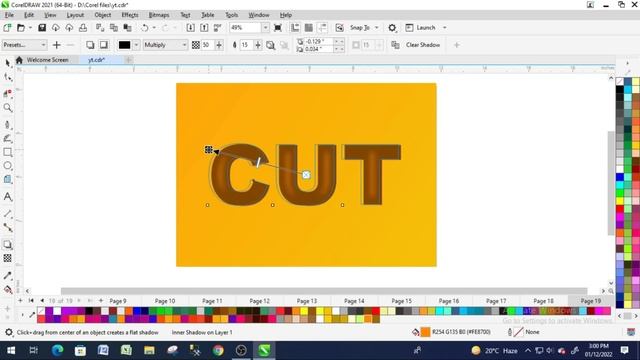Viewport: 640px width, 360px height.
Task: Expand the zoom level 49% dropdown
Action: coord(265,28)
